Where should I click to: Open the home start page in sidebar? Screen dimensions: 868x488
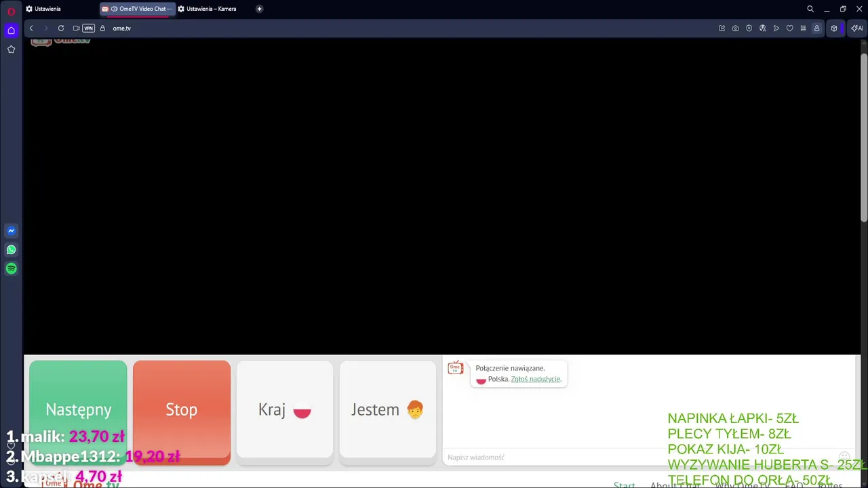[11, 30]
